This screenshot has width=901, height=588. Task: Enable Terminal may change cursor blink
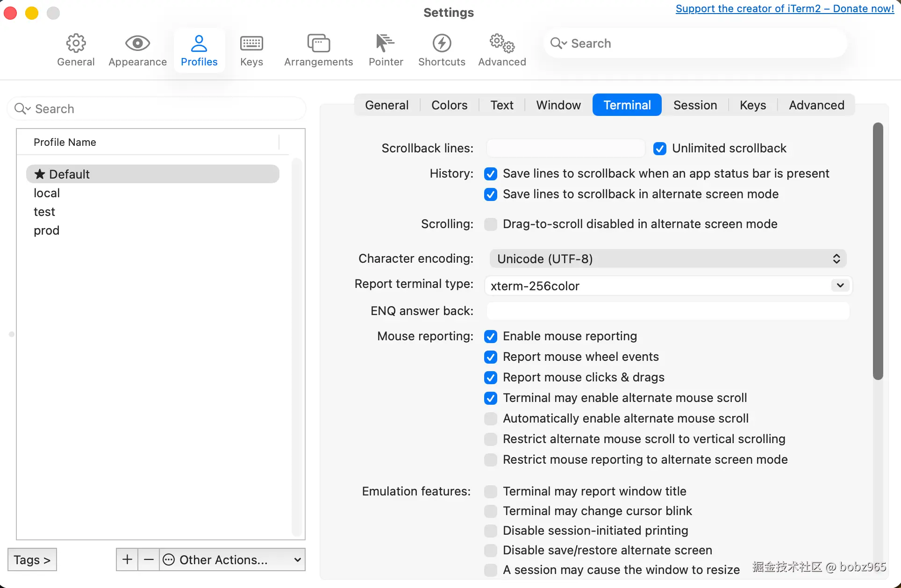tap(491, 511)
